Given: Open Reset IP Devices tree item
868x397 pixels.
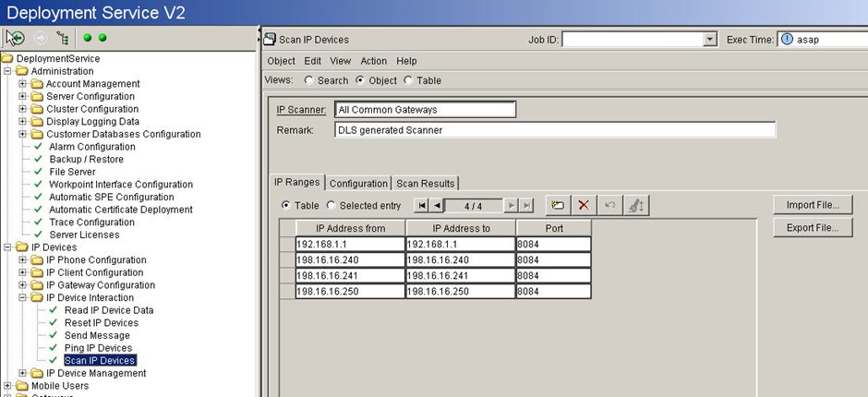Looking at the screenshot, I should click(102, 323).
